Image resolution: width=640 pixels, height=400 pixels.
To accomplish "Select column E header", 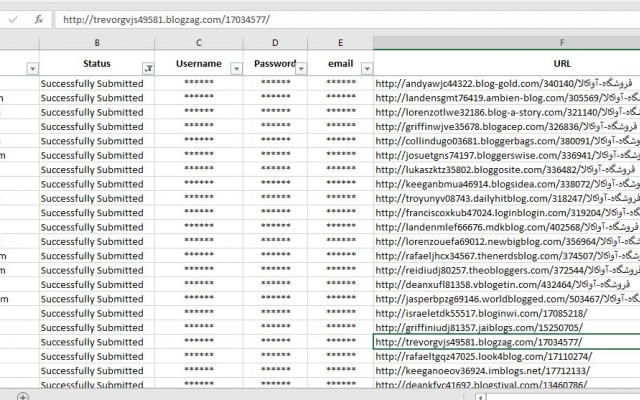I will point(340,42).
